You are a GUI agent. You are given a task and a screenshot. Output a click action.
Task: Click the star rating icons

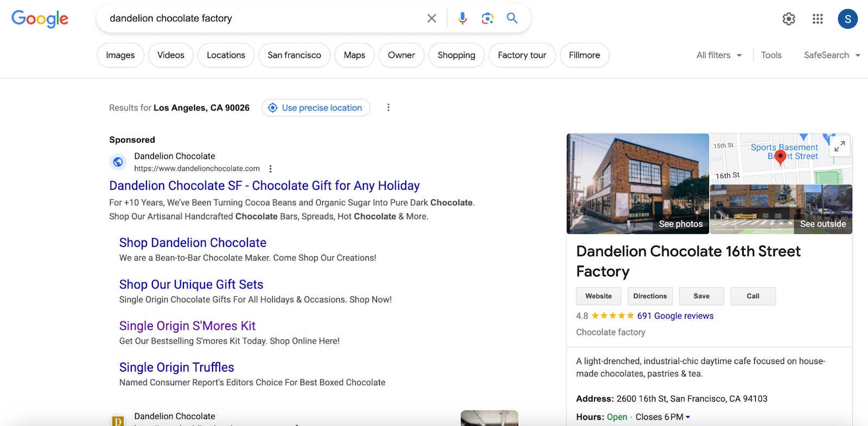pos(612,316)
